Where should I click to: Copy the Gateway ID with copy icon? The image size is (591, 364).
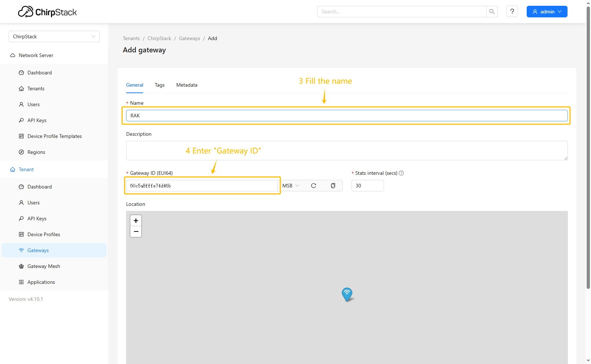tap(333, 186)
